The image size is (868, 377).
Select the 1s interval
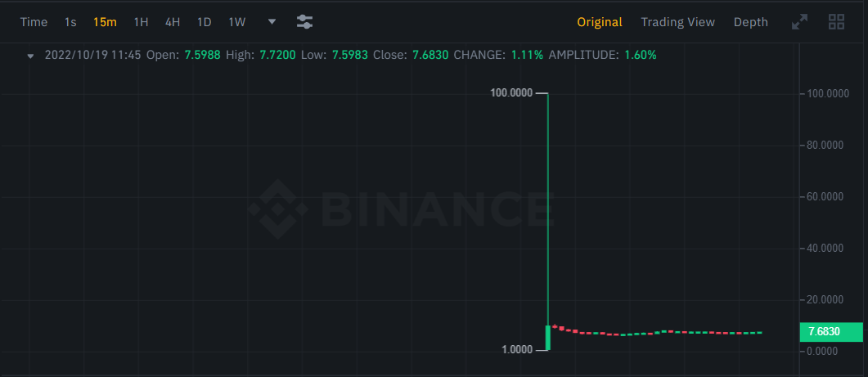tap(70, 22)
